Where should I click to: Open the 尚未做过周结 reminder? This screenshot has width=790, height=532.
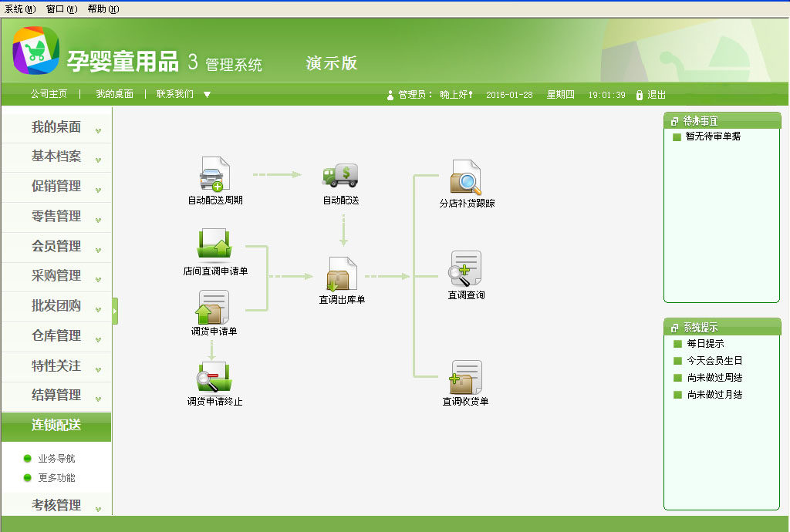tap(714, 378)
